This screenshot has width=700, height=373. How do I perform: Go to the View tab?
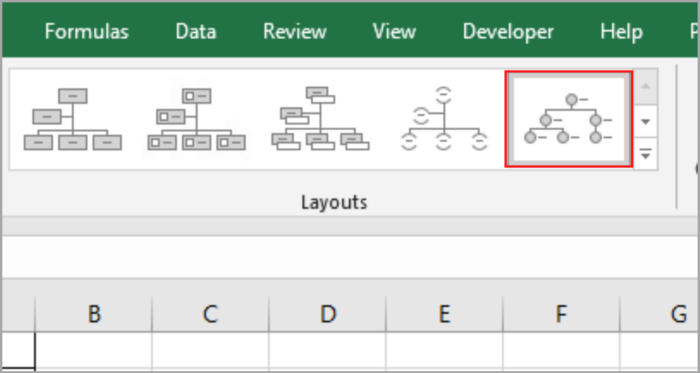click(x=394, y=32)
